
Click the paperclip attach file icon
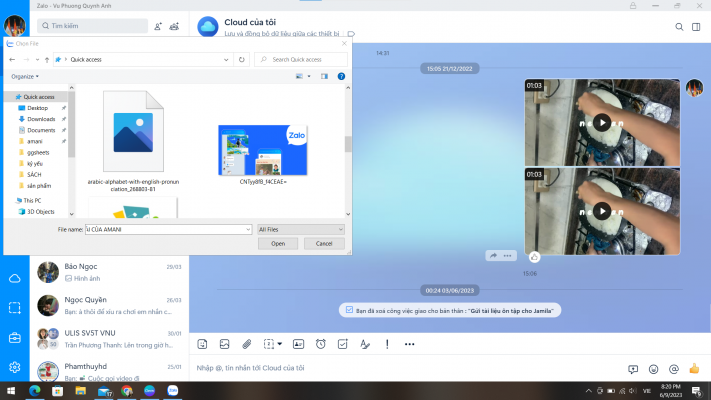[x=247, y=344]
